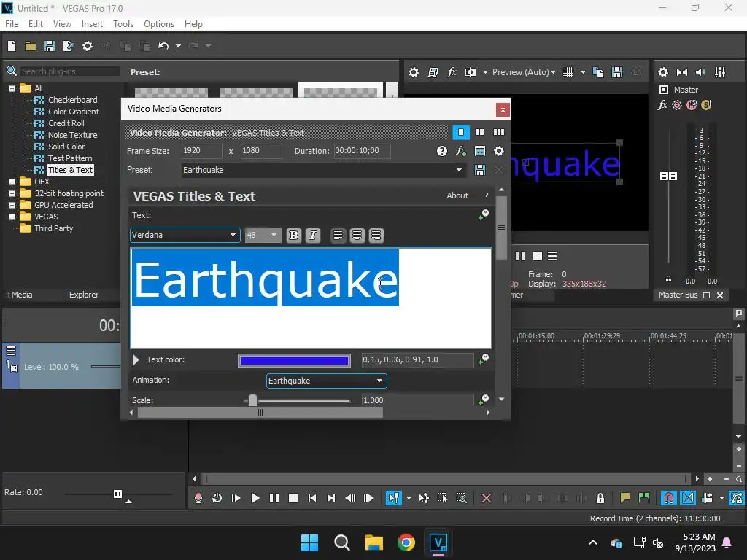747x560 pixels.
Task: Open Preview (Auto) quality dropdown
Action: click(x=524, y=72)
